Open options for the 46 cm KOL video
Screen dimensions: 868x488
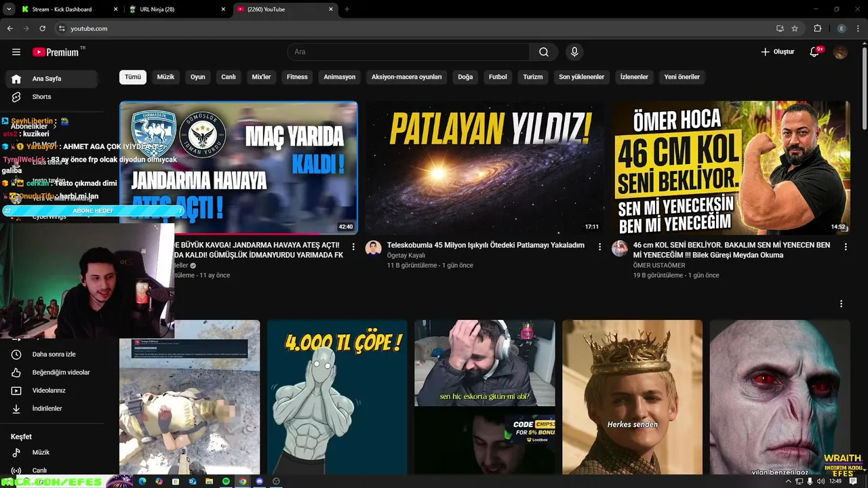point(846,247)
